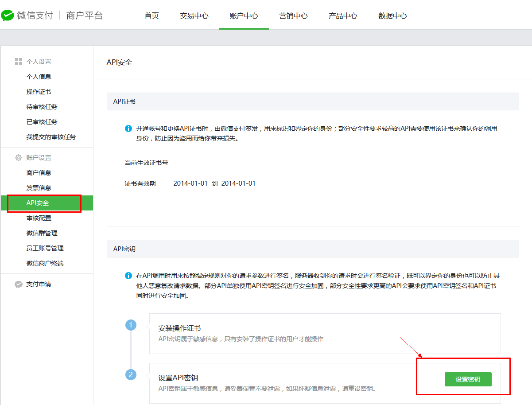The image size is (532, 405).
Task: Open the 首页 tab
Action: (x=151, y=16)
